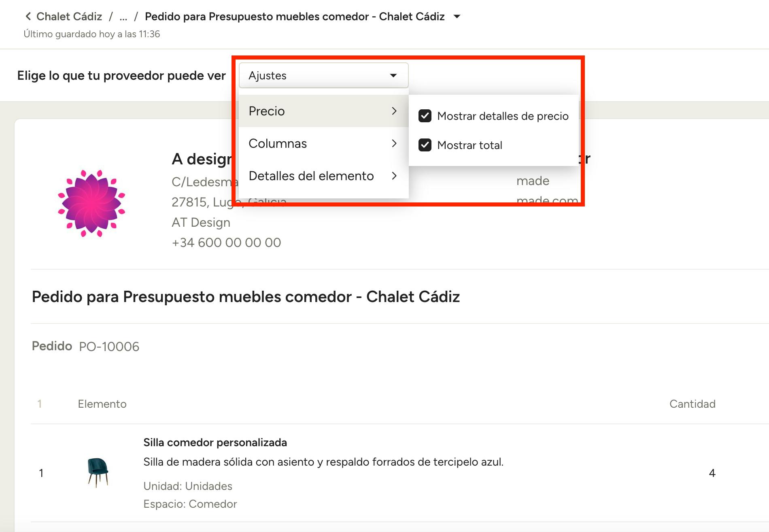Screen dimensions: 769x532
Task: Click the blue dining chair thumbnail
Action: [98, 472]
